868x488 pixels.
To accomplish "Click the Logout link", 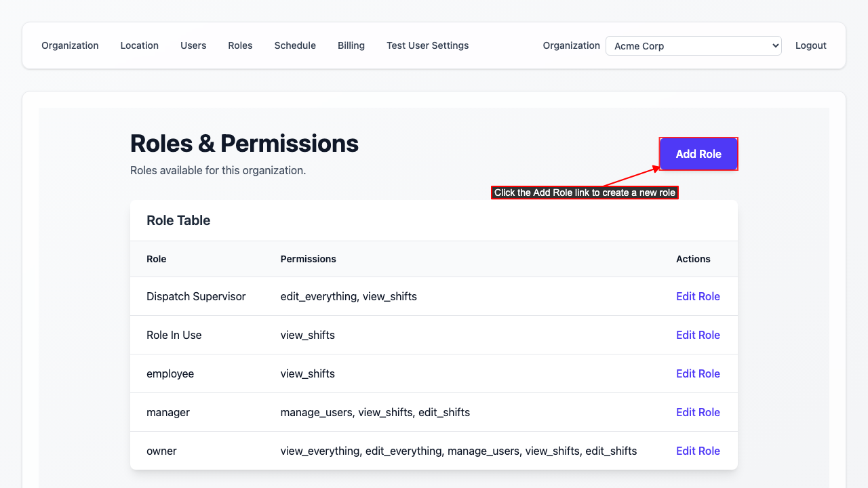I will pyautogui.click(x=810, y=45).
